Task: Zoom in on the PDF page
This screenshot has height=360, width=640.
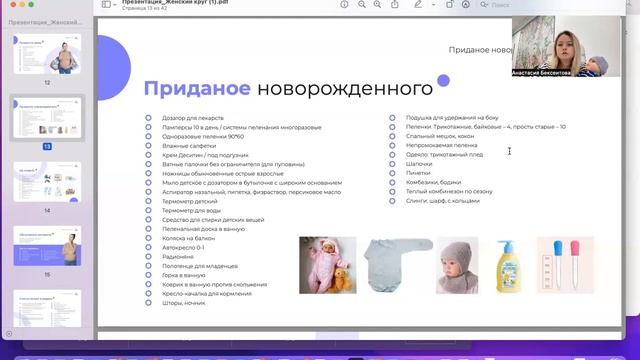Action: (x=377, y=4)
